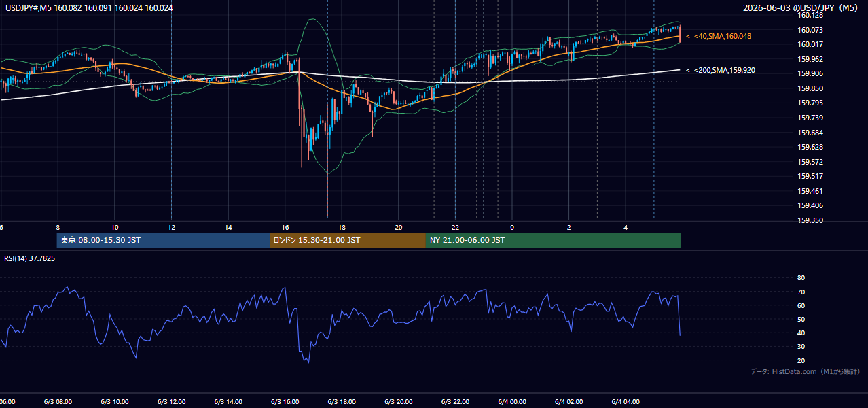Click price scale value 159.572
868x408 pixels.
(x=810, y=162)
